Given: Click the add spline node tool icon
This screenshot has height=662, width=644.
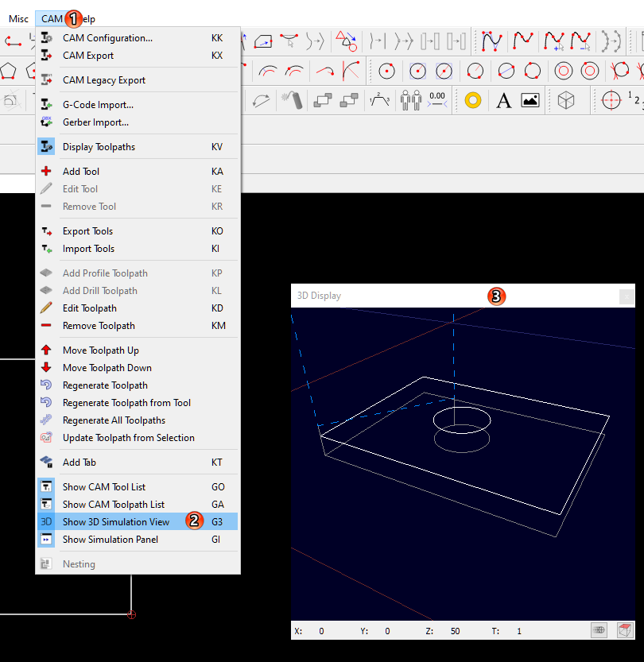Looking at the screenshot, I should 554,41.
